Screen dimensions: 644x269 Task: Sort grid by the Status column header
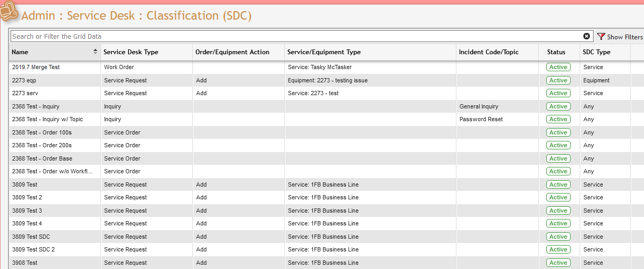(x=556, y=52)
